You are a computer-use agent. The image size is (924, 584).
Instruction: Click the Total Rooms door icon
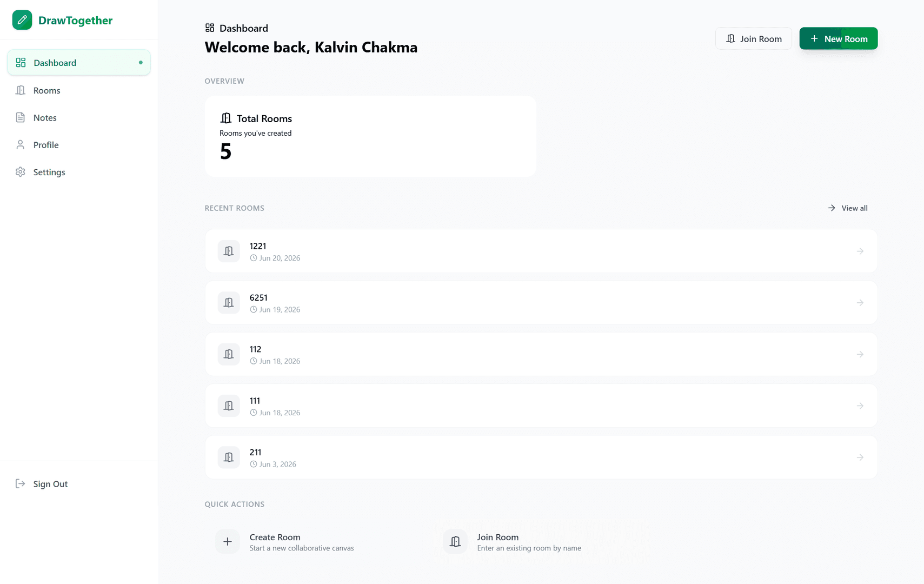pos(225,118)
